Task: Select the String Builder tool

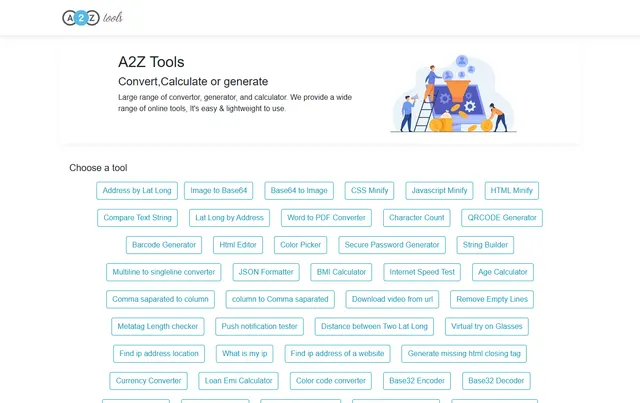Action: click(485, 245)
